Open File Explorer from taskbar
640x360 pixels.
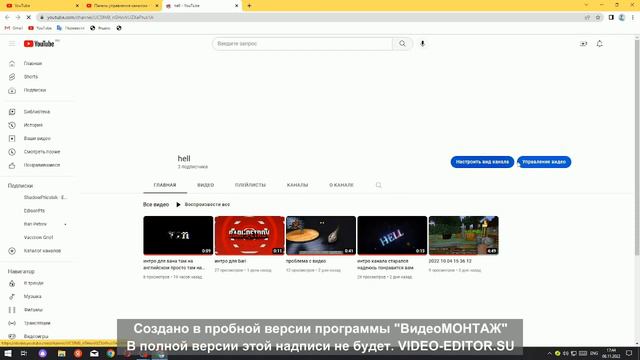pos(62,353)
